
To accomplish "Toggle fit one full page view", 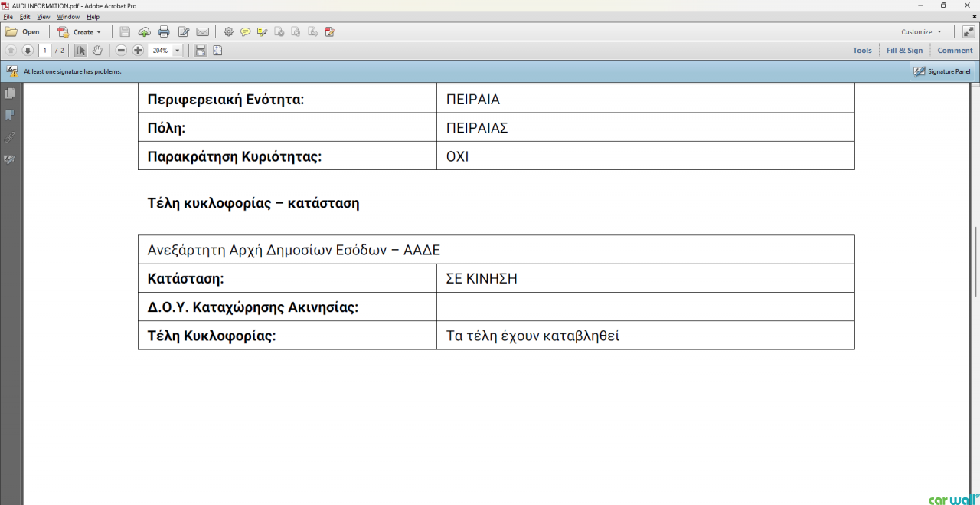I will 217,51.
